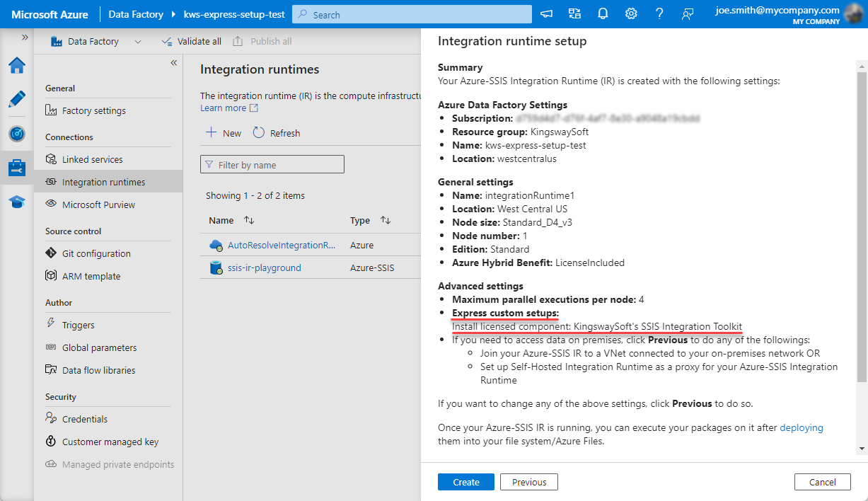Viewport: 868px width, 501px height.
Task: Click the Create button
Action: [x=466, y=482]
